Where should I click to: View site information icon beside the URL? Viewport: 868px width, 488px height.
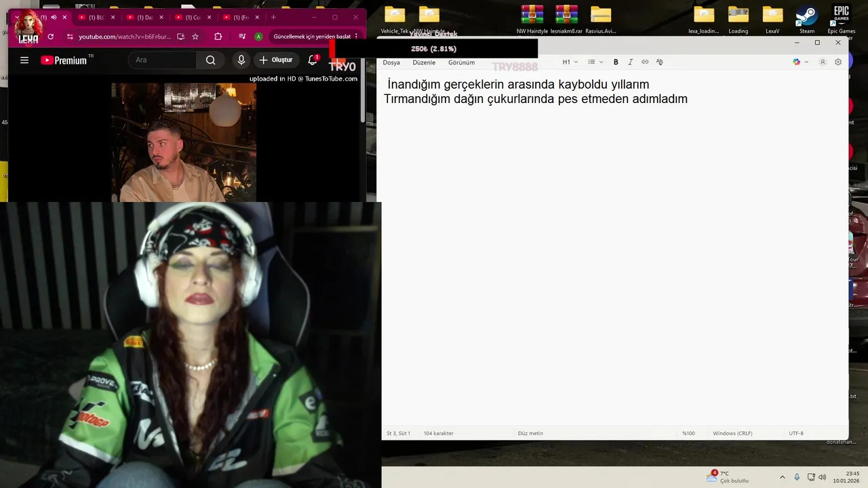click(x=69, y=37)
